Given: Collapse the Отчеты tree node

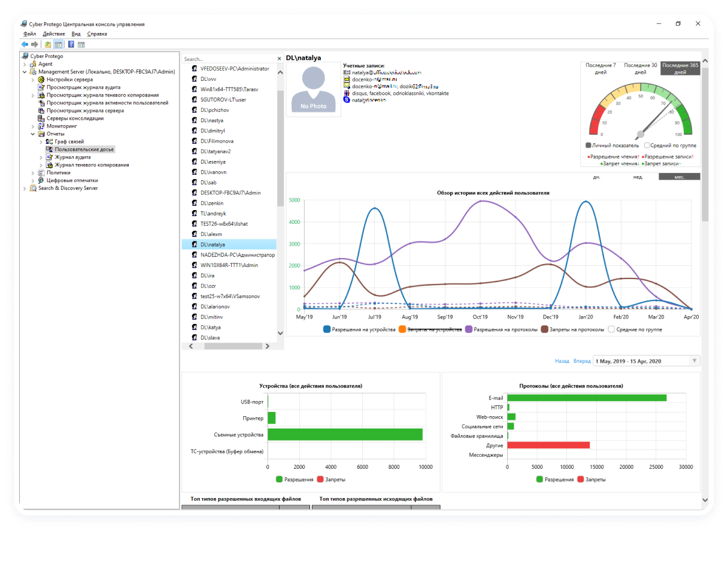Looking at the screenshot, I should pos(33,134).
